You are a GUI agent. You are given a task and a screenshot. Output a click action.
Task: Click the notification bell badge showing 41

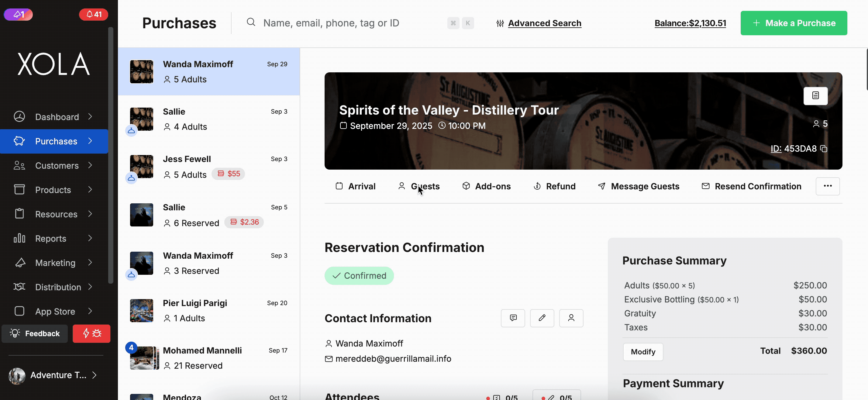[x=93, y=15]
